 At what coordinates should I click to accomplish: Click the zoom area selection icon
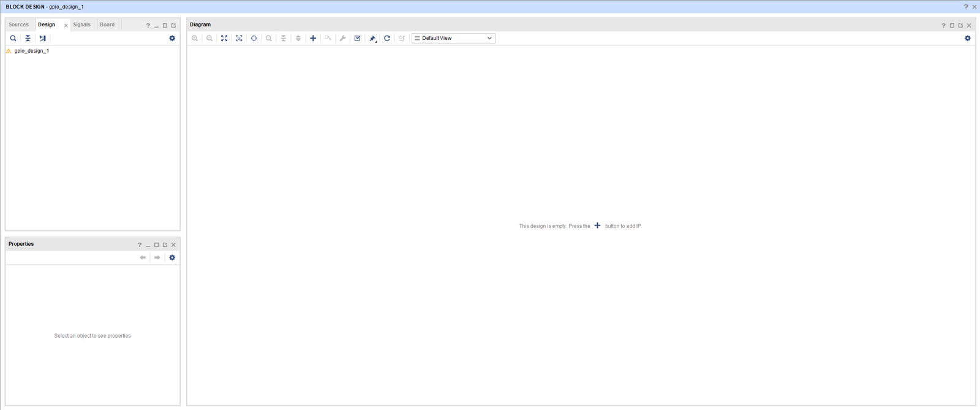pyautogui.click(x=239, y=38)
